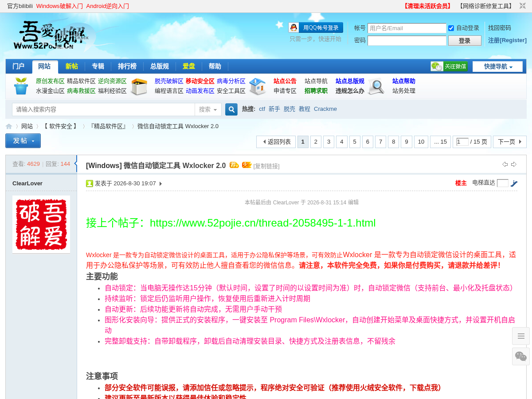532x399 pixels.
Task: Click the 楼主 label link
Action: pos(461,183)
